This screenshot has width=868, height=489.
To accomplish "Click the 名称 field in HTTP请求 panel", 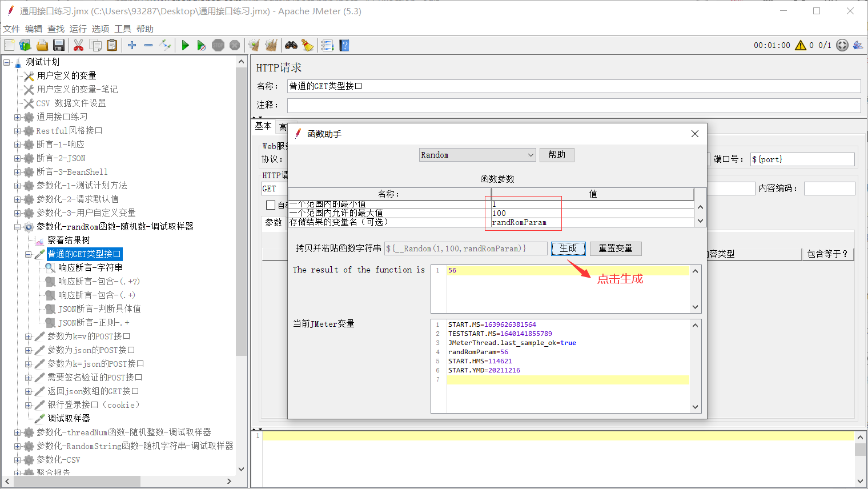I will tap(574, 86).
